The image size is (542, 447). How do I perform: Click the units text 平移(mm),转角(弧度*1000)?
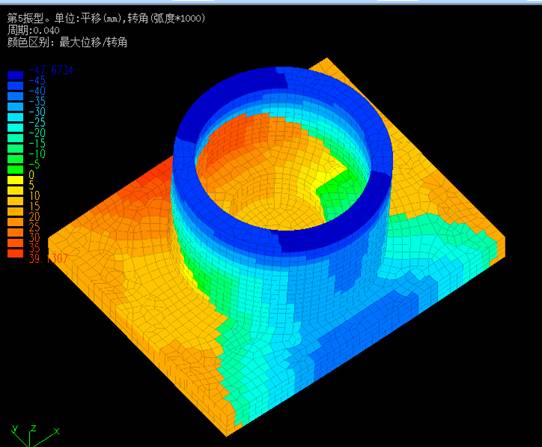143,18
